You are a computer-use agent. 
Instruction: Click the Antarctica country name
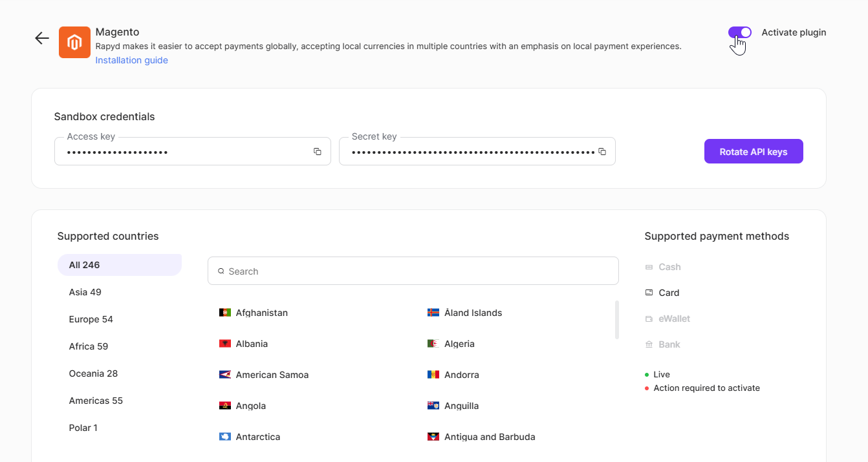click(258, 437)
